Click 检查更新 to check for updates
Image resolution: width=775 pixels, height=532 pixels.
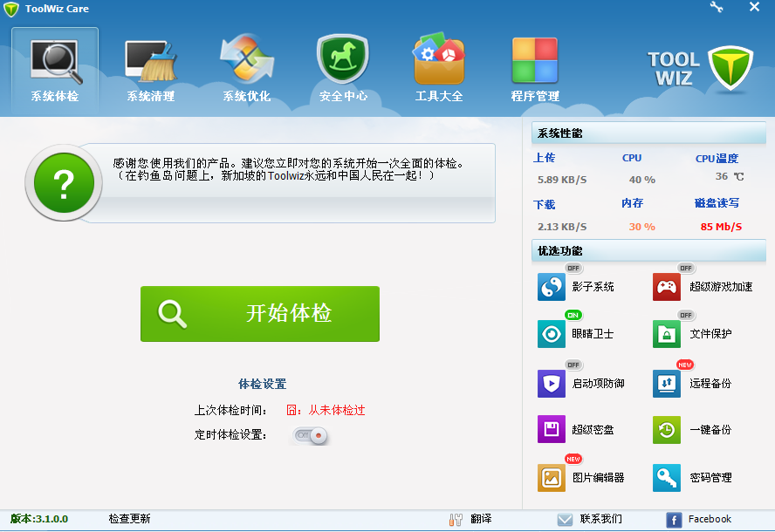tap(129, 519)
